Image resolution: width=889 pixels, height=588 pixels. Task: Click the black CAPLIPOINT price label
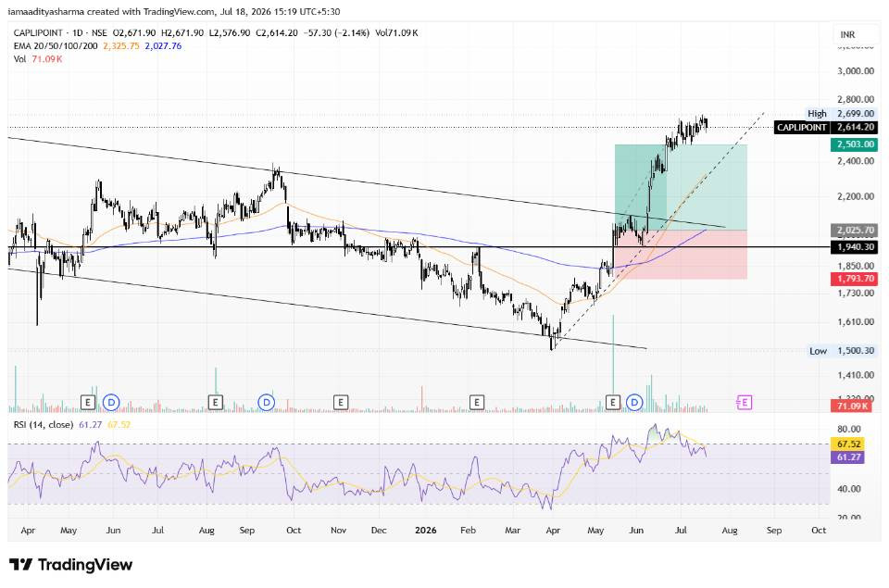(x=801, y=128)
